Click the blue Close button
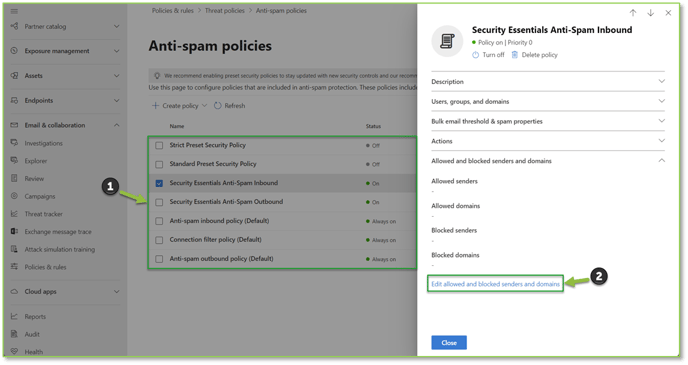The image size is (688, 365). point(449,343)
